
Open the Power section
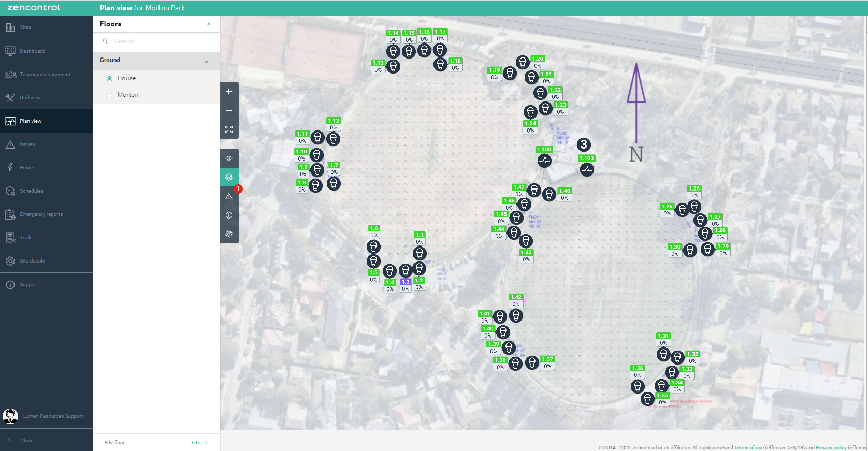click(x=46, y=168)
